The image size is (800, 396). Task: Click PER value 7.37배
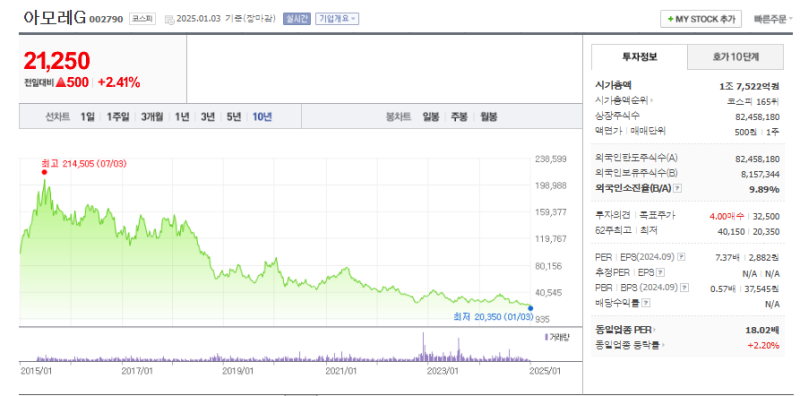point(727,257)
